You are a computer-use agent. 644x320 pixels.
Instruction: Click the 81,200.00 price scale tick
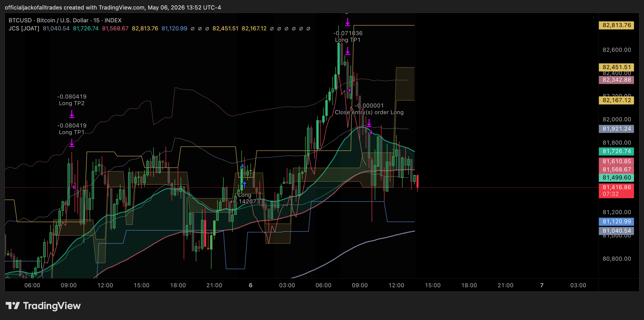click(617, 212)
